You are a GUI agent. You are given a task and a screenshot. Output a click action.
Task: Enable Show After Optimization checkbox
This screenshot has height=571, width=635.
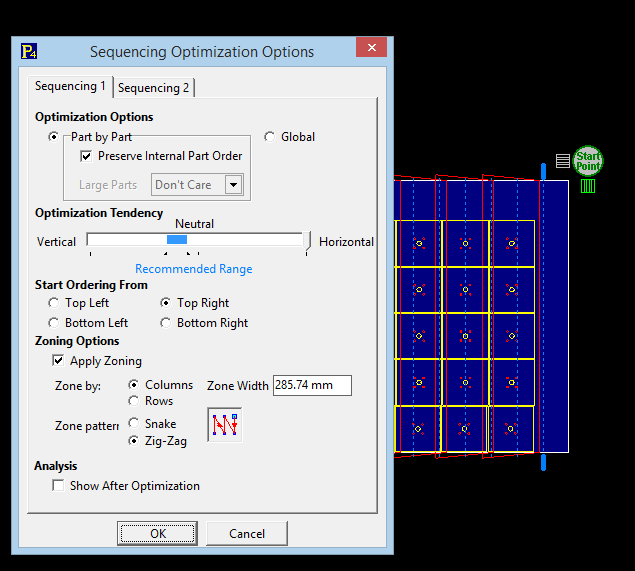(x=58, y=485)
